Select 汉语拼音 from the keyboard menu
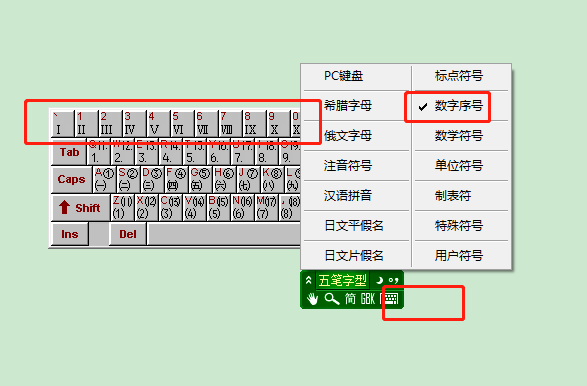587x386 pixels. point(356,195)
